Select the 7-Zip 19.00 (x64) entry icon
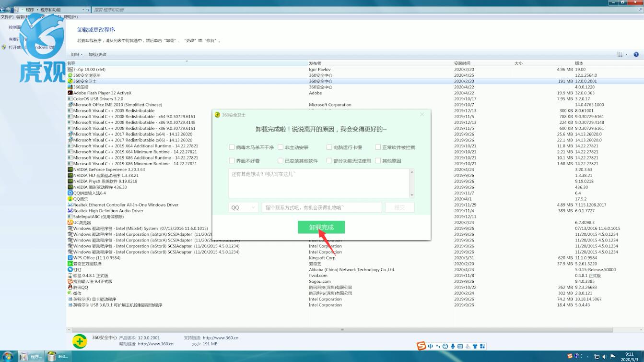This screenshot has width=644, height=362. pos(70,70)
